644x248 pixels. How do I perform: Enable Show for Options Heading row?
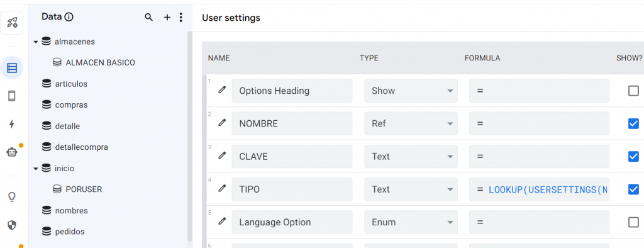point(633,91)
